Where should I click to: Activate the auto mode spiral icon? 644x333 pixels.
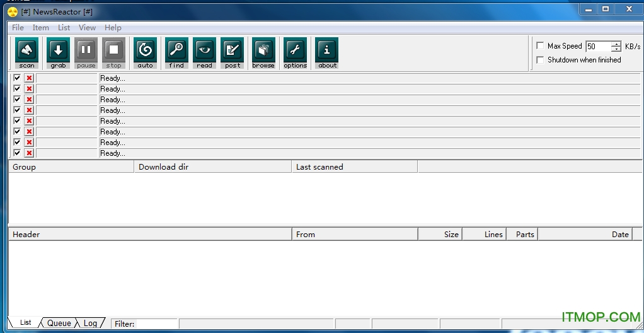click(145, 53)
